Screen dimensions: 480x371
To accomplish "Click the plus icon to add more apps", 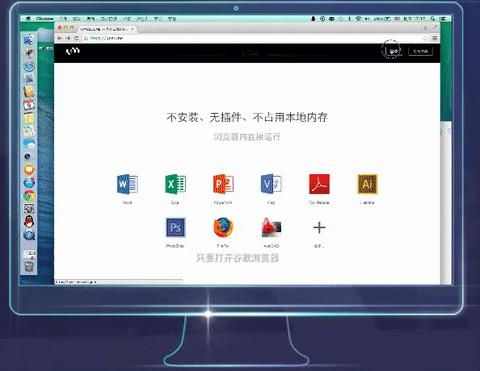I will coord(319,228).
